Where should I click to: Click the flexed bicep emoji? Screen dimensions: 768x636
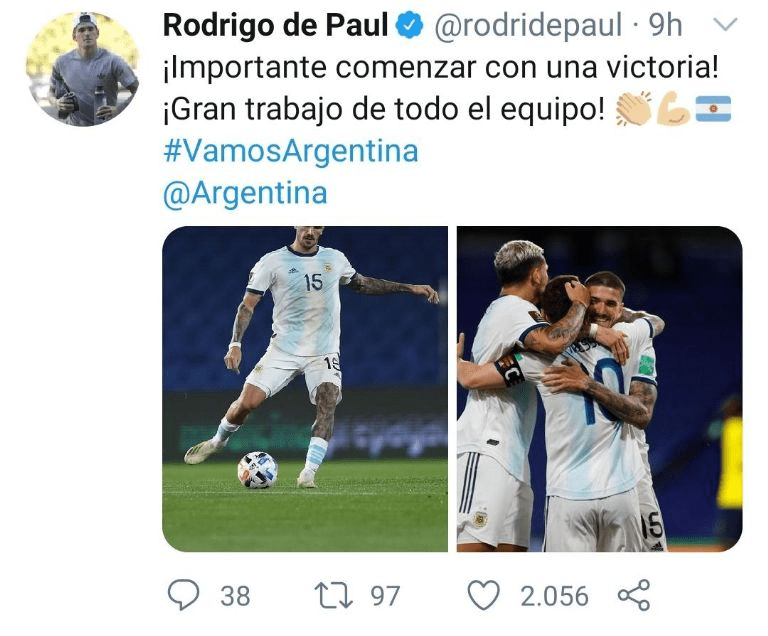point(673,108)
